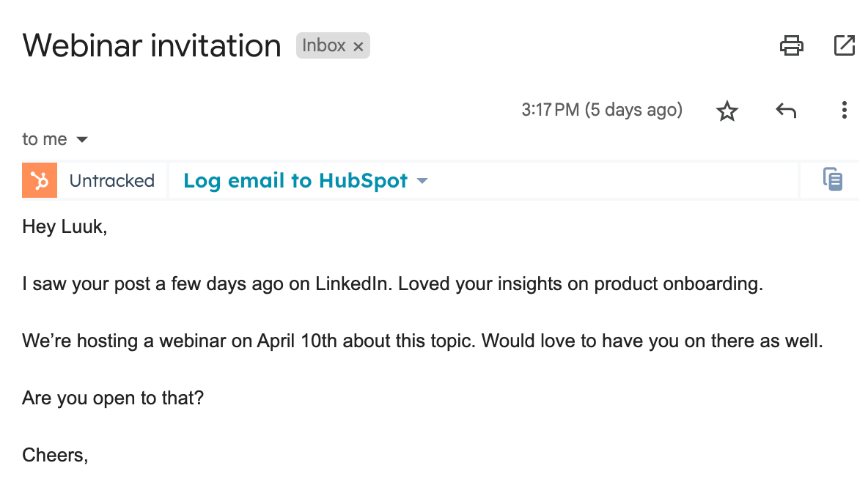This screenshot has height=482, width=868.
Task: Remove the Inbox label with its x
Action: (x=358, y=47)
